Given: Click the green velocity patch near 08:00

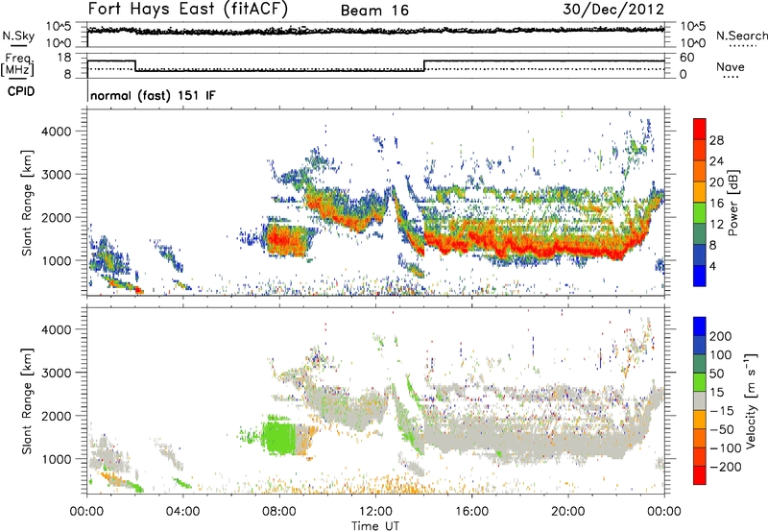Looking at the screenshot, I should point(279,438).
